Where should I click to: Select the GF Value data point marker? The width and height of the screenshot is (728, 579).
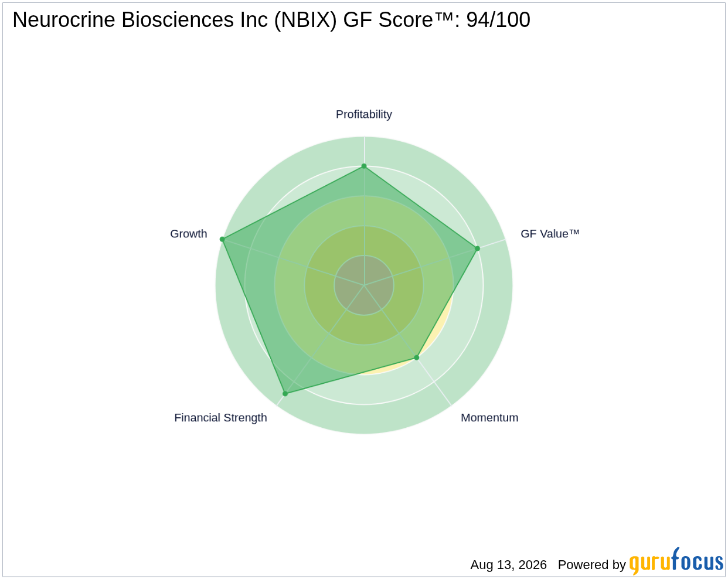coord(477,248)
